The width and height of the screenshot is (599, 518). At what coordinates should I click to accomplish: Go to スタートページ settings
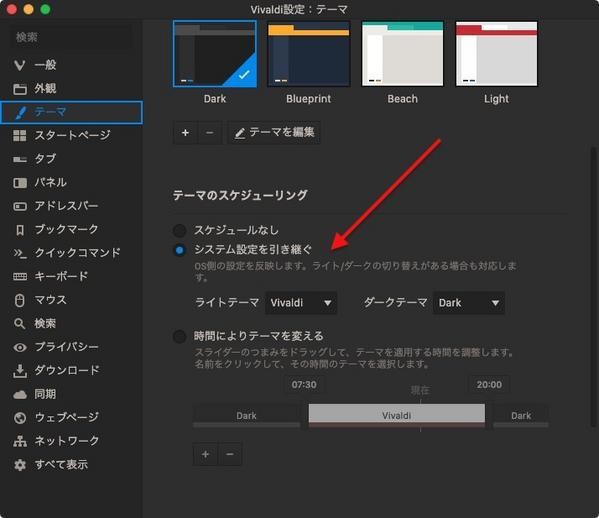(x=71, y=136)
